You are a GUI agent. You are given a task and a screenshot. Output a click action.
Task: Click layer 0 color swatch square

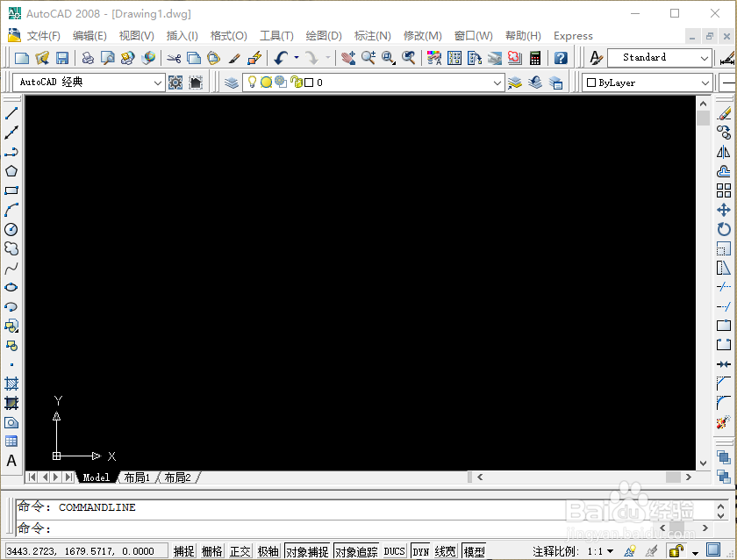pos(309,83)
